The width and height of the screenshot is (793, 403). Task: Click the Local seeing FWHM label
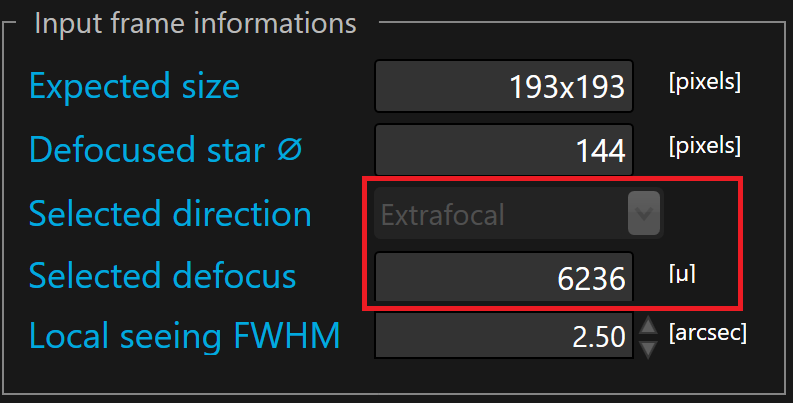coord(185,336)
